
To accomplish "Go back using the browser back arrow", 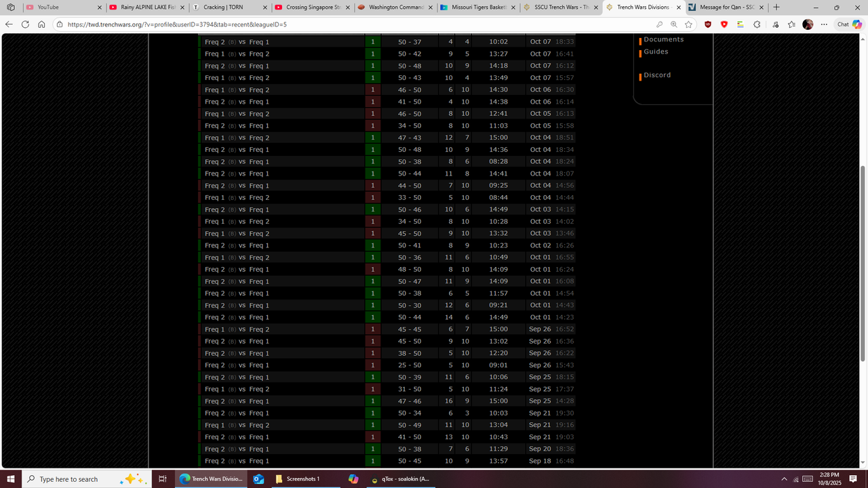I will pyautogui.click(x=9, y=24).
